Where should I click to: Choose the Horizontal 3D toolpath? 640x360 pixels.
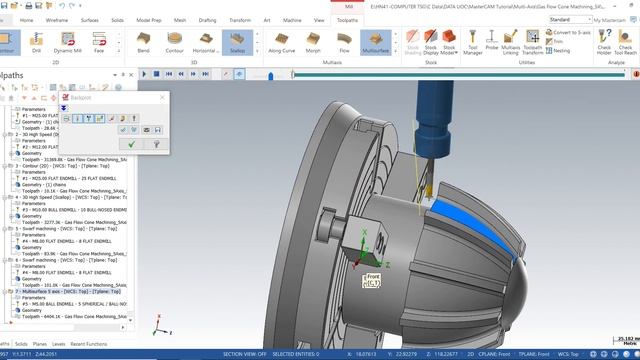coord(206,42)
